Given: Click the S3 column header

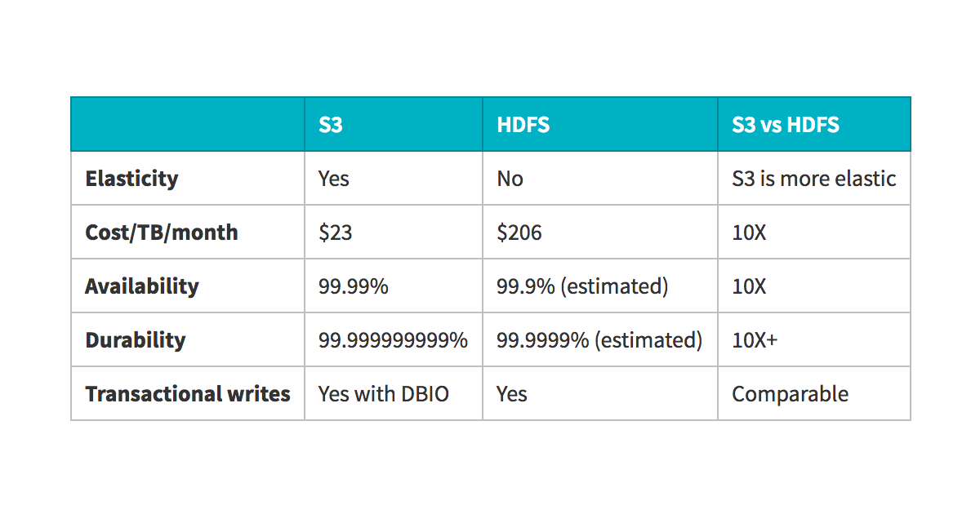Looking at the screenshot, I should tap(331, 125).
